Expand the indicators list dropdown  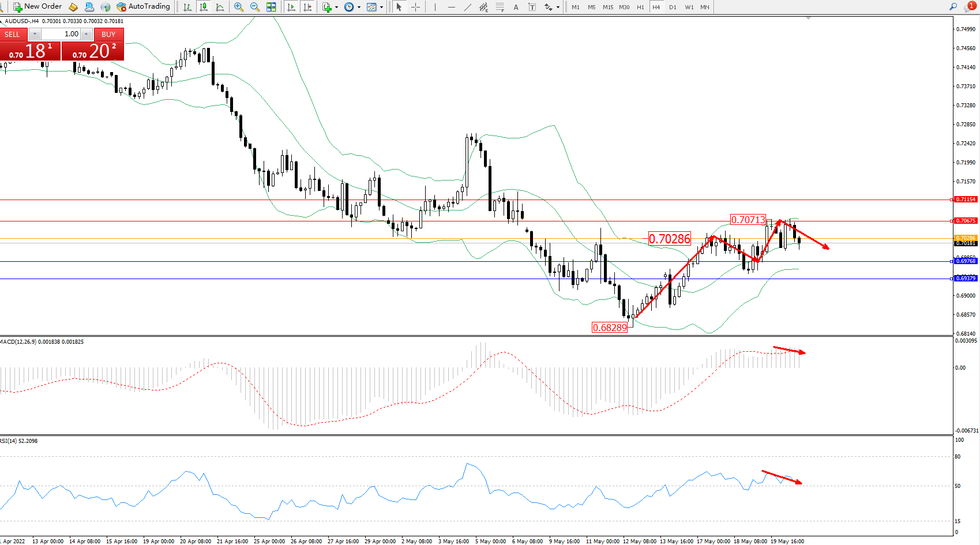[x=336, y=7]
